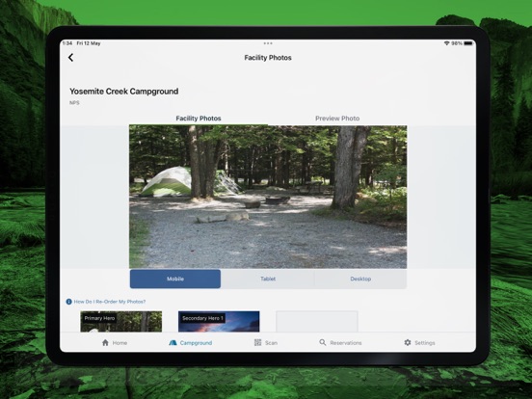Image resolution: width=532 pixels, height=399 pixels.
Task: Open the Campground tent icon
Action: point(173,343)
